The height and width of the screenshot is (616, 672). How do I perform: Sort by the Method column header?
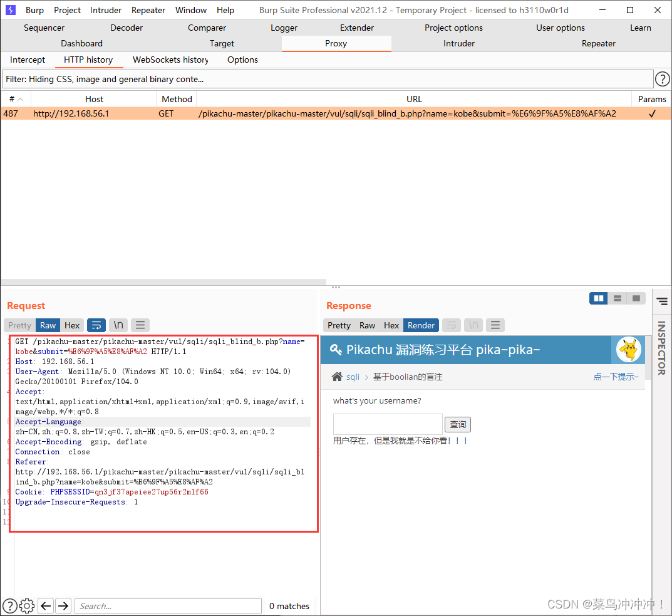tap(177, 99)
